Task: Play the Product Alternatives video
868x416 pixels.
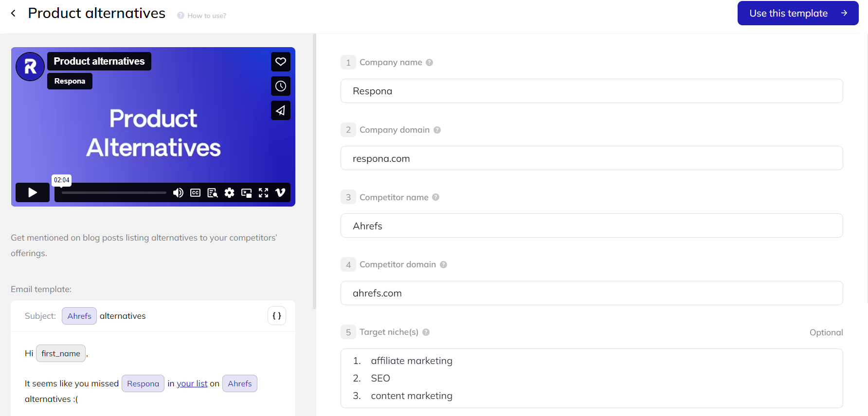Action: click(33, 192)
